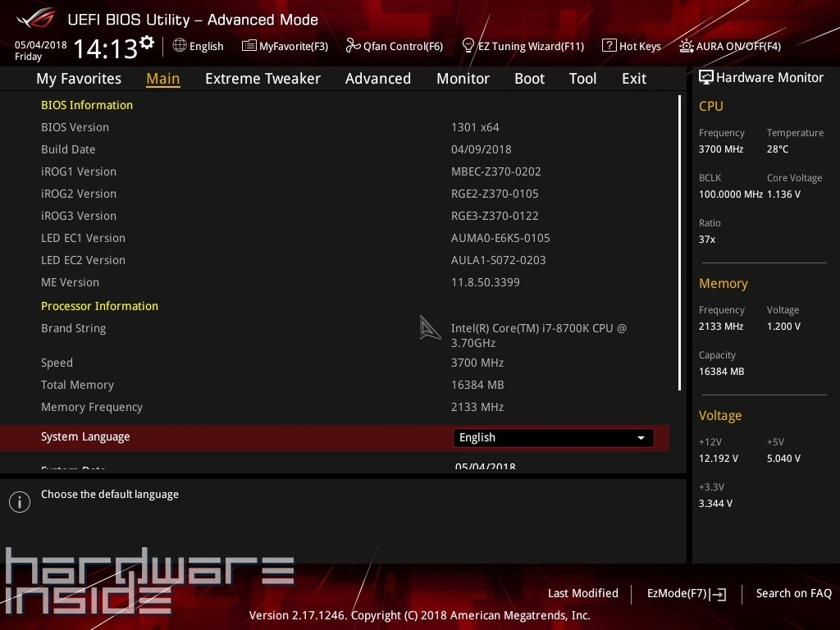Screen dimensions: 840x630
Task: Click the BIOS Version value 1301 x64
Action: (475, 127)
